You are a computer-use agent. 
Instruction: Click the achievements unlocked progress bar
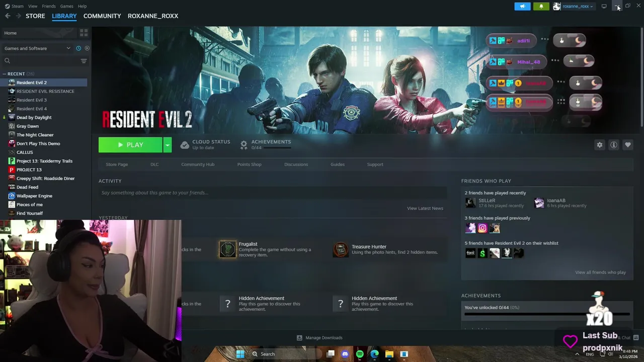(547, 314)
